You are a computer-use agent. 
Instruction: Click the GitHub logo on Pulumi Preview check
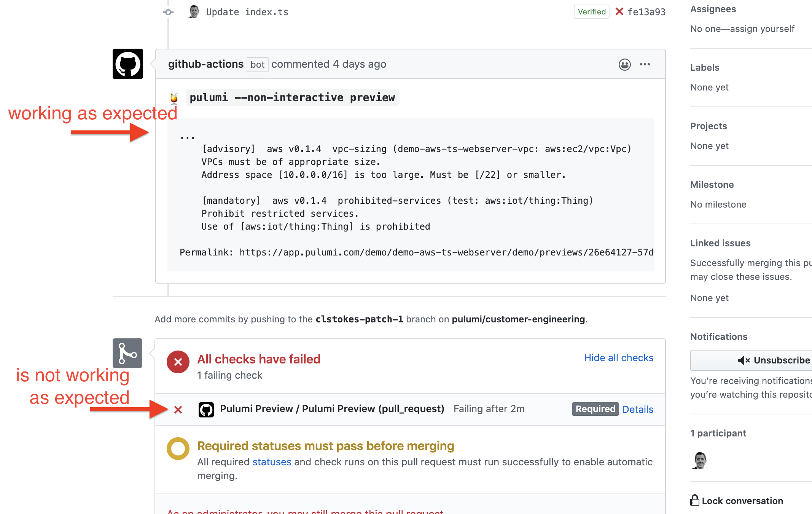point(206,410)
